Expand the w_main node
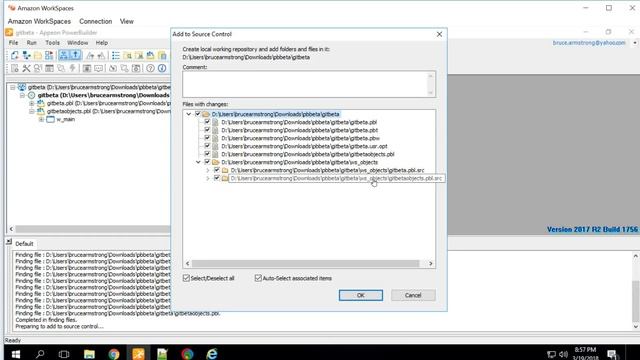Screen dimensions: 640x360 coord(41,120)
